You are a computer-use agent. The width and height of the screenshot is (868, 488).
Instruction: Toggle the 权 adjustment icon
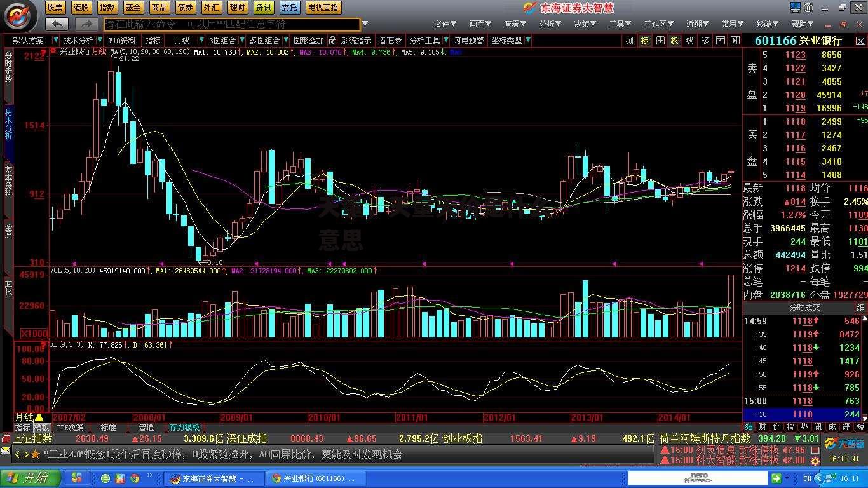[x=674, y=40]
